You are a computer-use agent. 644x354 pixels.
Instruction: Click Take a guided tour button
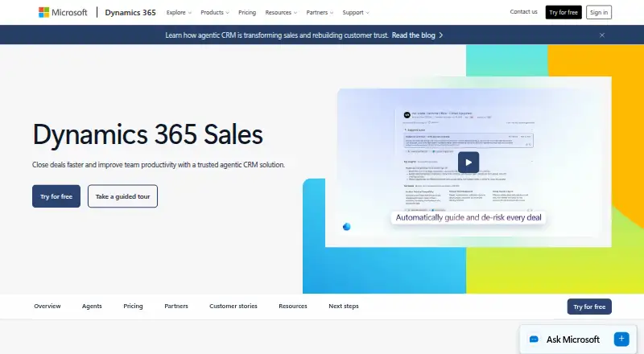(122, 196)
